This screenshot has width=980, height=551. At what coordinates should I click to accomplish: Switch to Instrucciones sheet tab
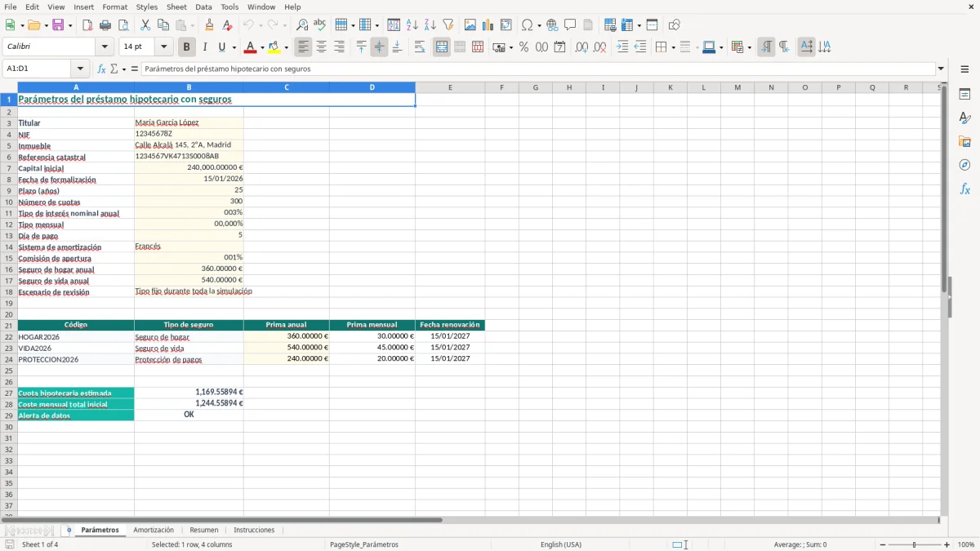pos(254,530)
